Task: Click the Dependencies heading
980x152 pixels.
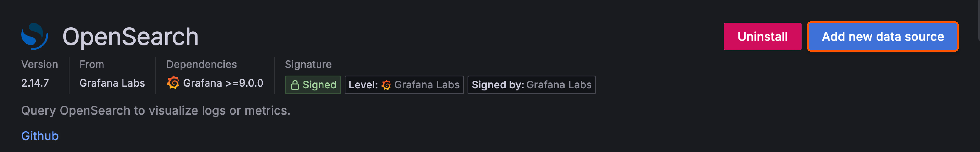Action: click(x=202, y=64)
